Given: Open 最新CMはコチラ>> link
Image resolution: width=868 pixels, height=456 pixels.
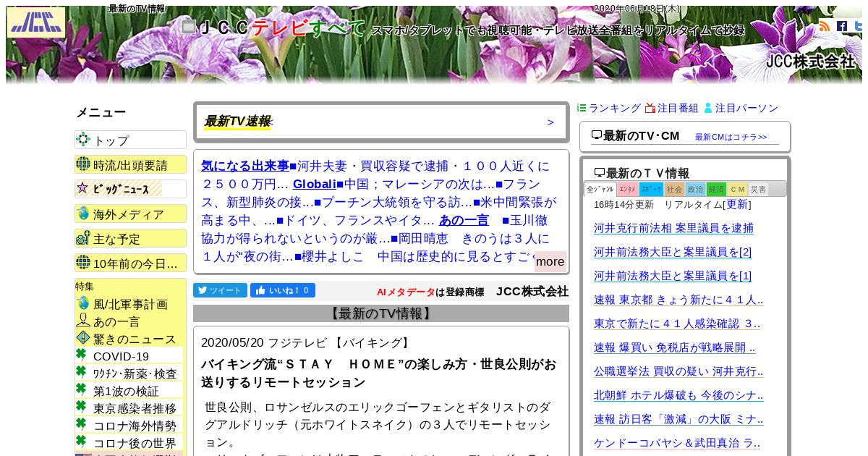Looking at the screenshot, I should pyautogui.click(x=731, y=137).
